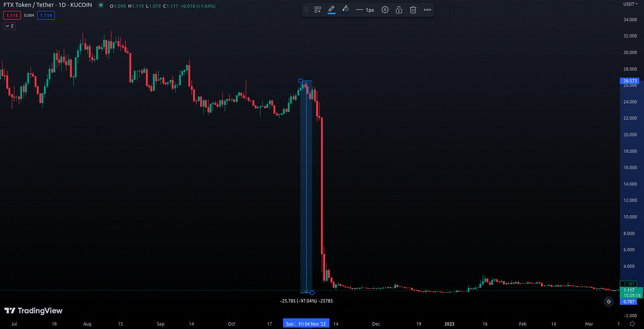Image resolution: width=644 pixels, height=329 pixels.
Task: Open the USDT currency dropdown
Action: click(x=630, y=4)
